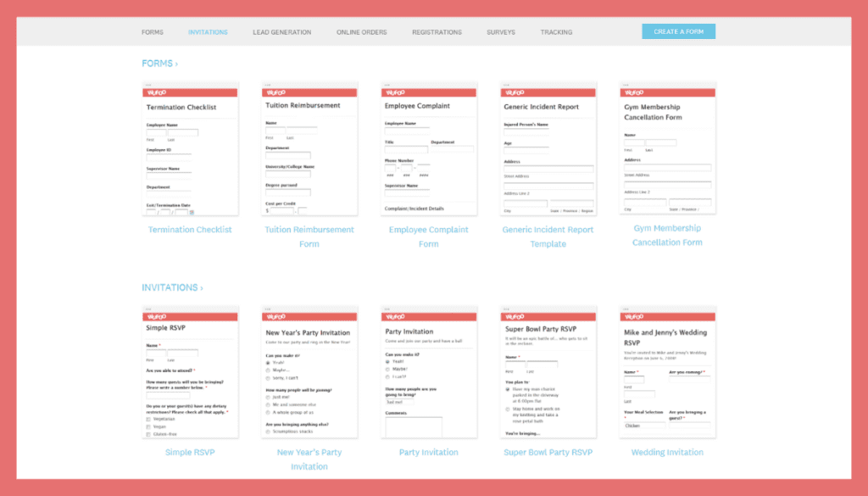The width and height of the screenshot is (868, 496).
Task: Select Yeah! radio in Party Invitation preview
Action: [x=387, y=362]
